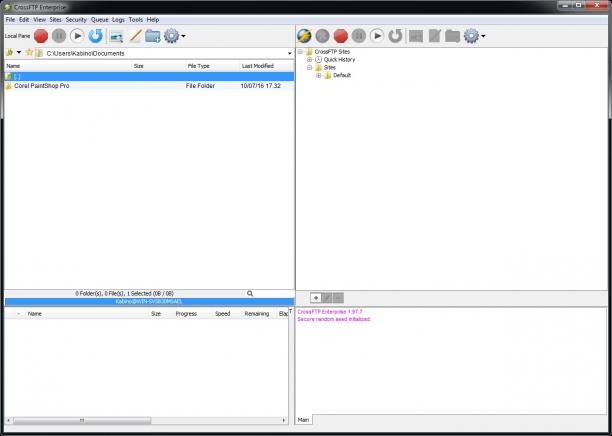The height and width of the screenshot is (436, 612).
Task: Open the Queue menu
Action: point(100,20)
